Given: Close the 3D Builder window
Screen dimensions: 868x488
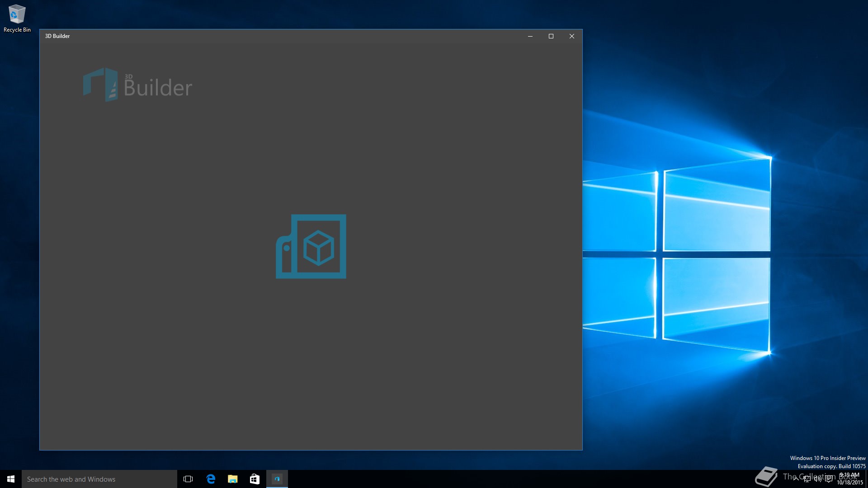Looking at the screenshot, I should [572, 36].
